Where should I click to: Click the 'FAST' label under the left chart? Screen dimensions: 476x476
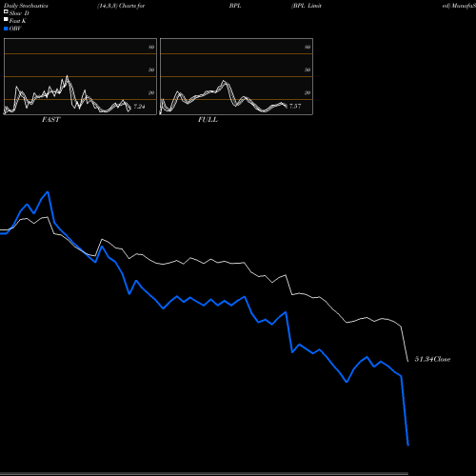tap(50, 120)
